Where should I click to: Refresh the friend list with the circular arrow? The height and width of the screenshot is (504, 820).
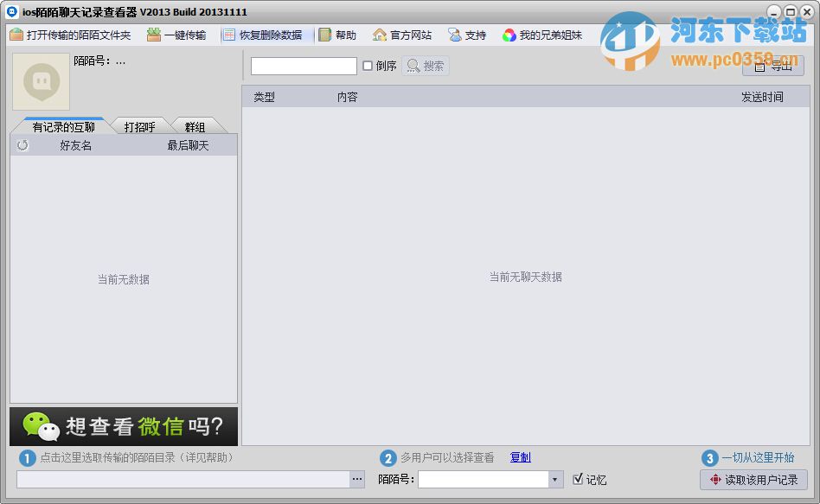click(x=21, y=144)
